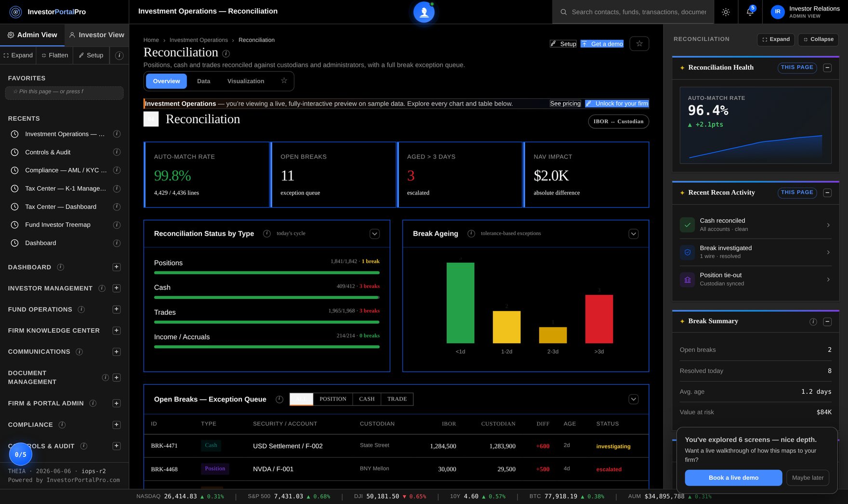This screenshot has height=504, width=848.
Task: Open the Visualization tab
Action: coord(246,81)
